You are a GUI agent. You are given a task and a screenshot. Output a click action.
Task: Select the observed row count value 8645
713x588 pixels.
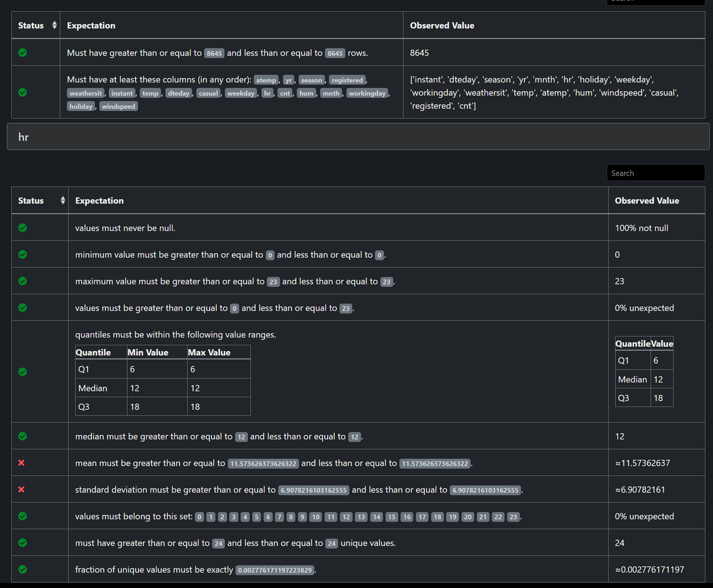[419, 53]
